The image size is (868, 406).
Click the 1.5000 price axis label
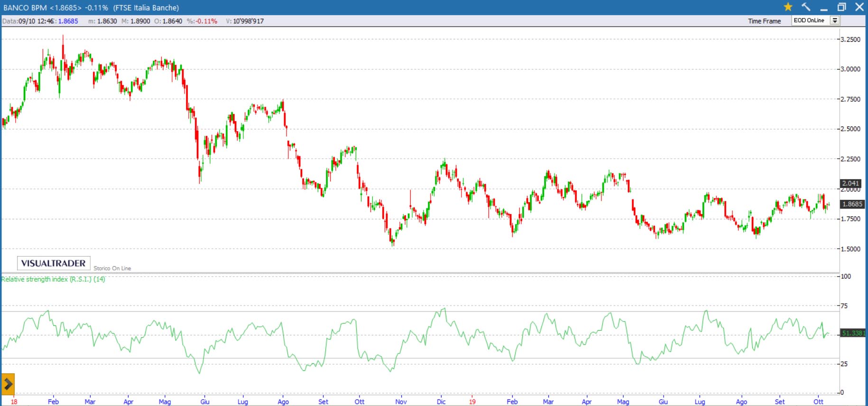tap(850, 249)
